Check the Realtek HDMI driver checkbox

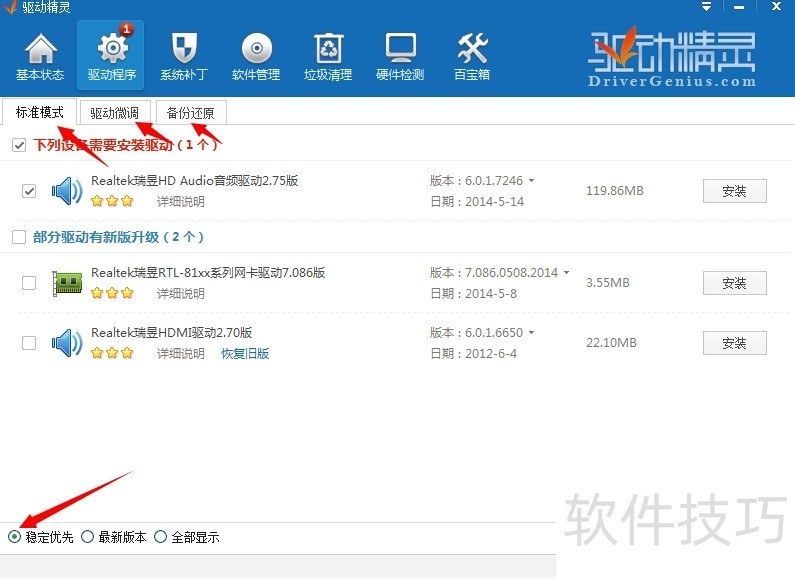point(29,343)
